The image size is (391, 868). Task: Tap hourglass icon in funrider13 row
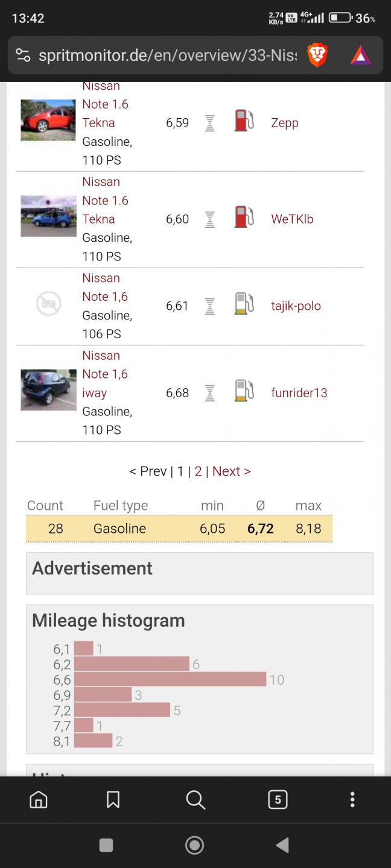coord(210,393)
